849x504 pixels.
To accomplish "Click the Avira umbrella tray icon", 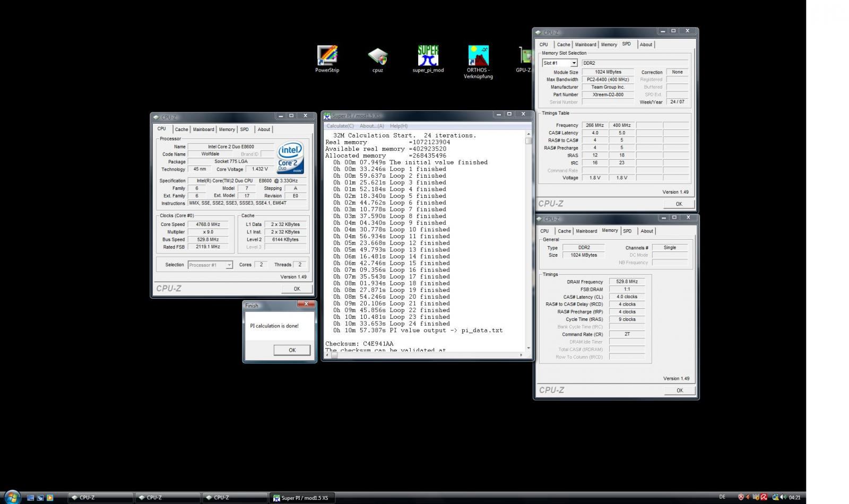I will click(x=764, y=497).
